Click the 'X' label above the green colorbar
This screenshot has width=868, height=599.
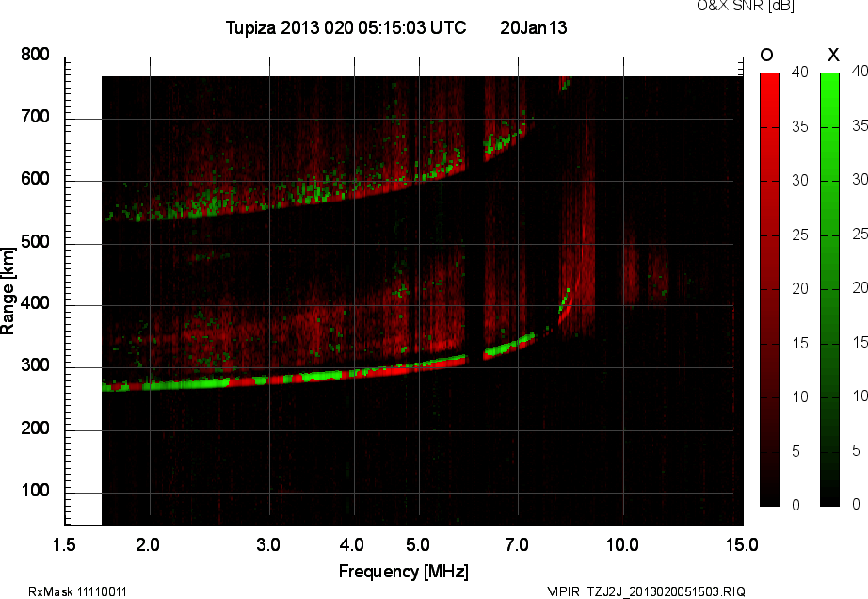pos(833,55)
